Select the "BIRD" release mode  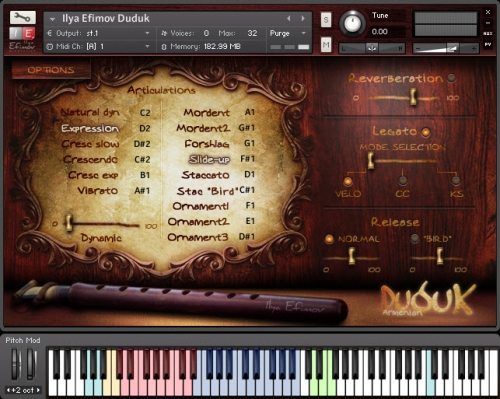tap(415, 238)
